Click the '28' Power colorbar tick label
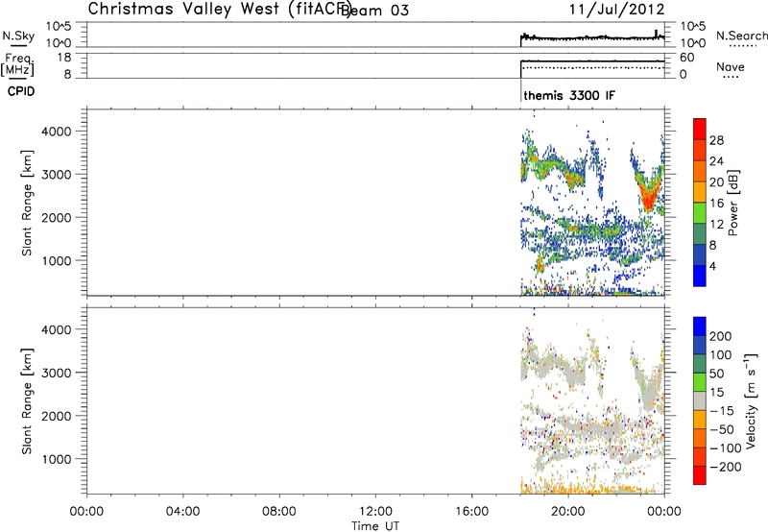The height and width of the screenshot is (532, 768). pyautogui.click(x=716, y=140)
